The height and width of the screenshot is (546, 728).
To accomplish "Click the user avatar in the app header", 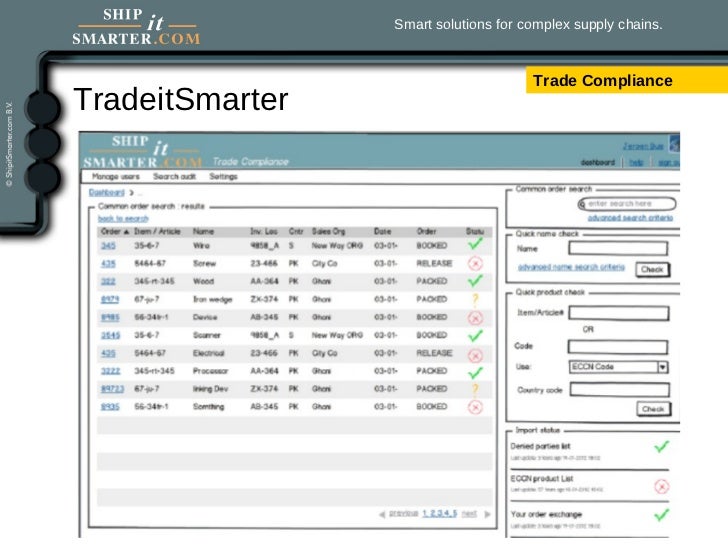I will coord(674,143).
